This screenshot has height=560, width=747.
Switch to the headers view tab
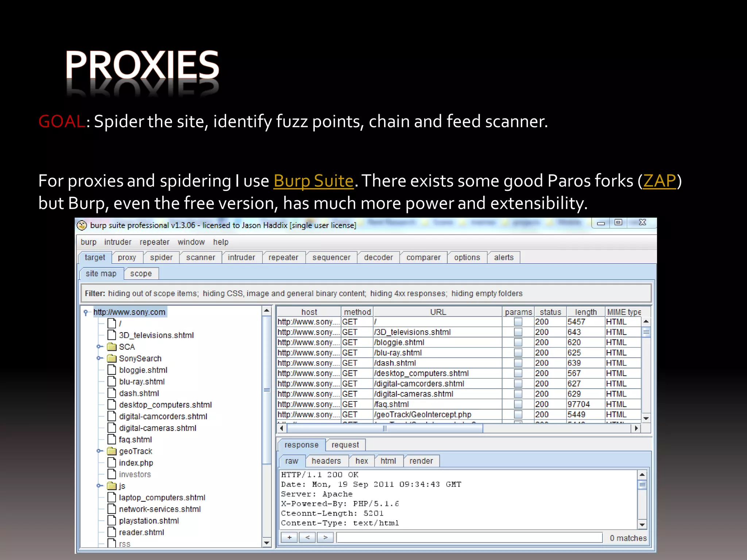326,461
